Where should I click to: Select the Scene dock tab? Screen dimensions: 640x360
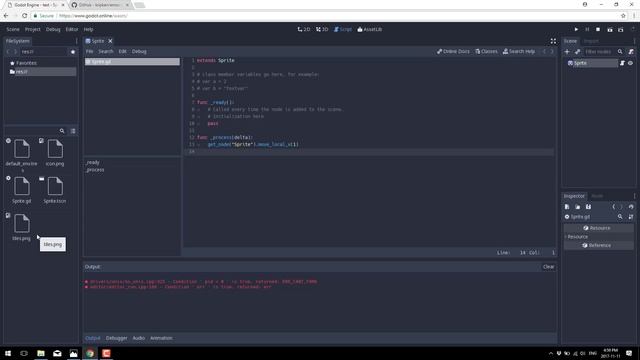pyautogui.click(x=571, y=41)
